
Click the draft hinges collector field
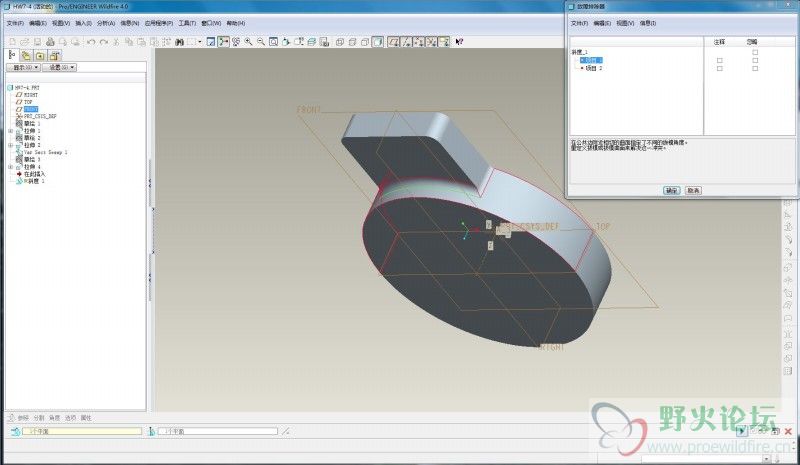(x=82, y=431)
